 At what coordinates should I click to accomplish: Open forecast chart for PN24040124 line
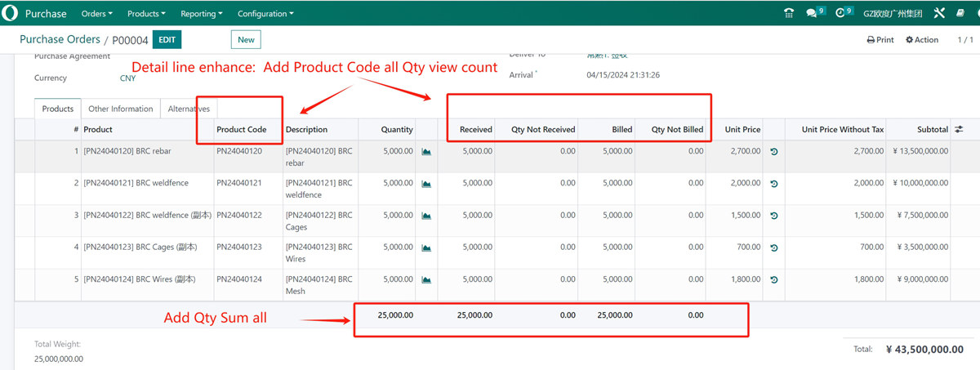click(426, 279)
